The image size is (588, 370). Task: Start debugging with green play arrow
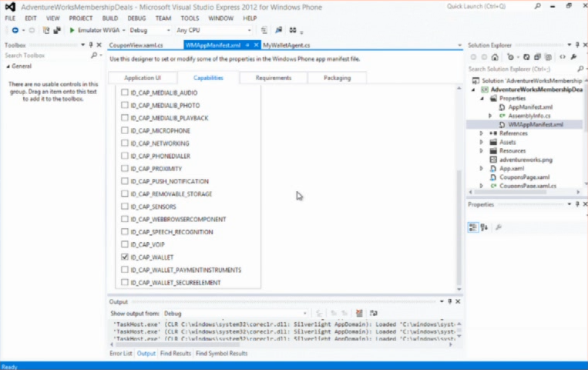(x=72, y=30)
